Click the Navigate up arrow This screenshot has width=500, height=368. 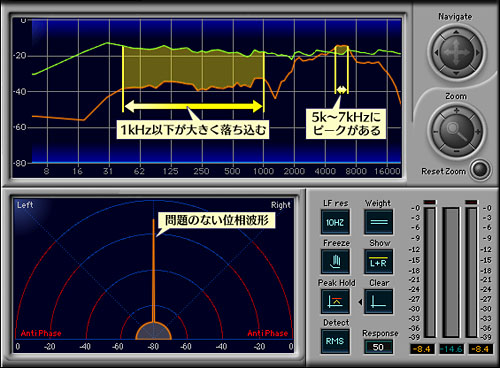click(456, 32)
